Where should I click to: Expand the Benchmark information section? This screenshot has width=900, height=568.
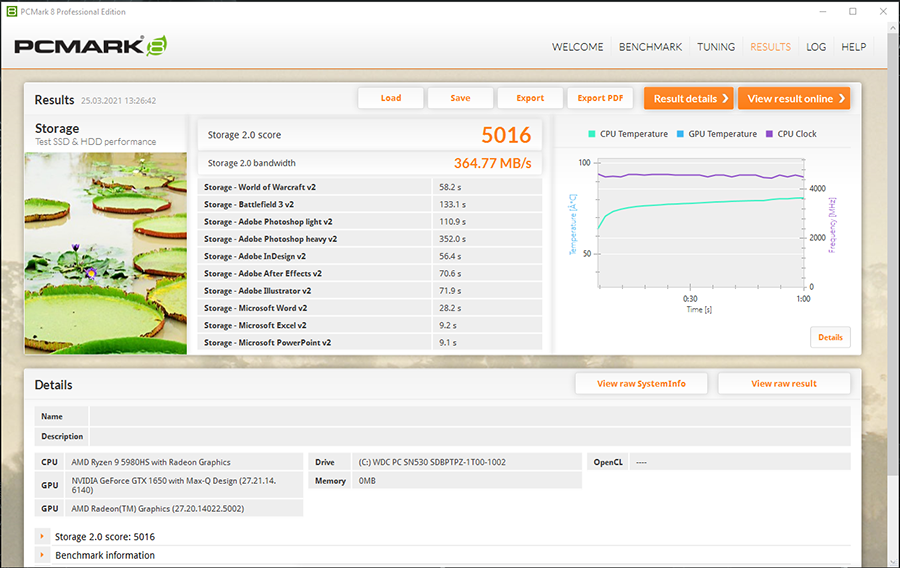[x=42, y=555]
